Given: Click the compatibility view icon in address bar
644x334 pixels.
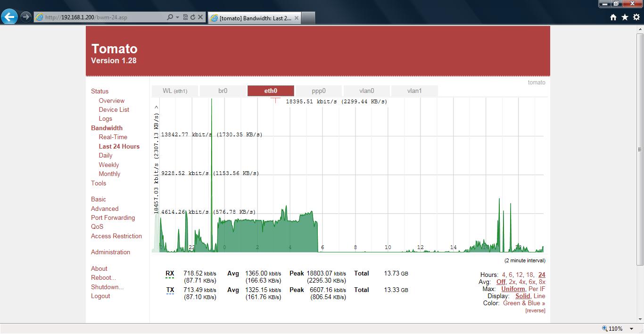Looking at the screenshot, I should (x=185, y=17).
